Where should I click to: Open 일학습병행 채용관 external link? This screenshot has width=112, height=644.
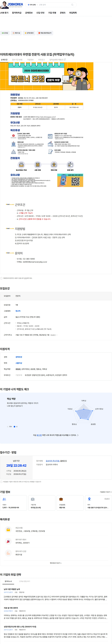coord(57,60)
